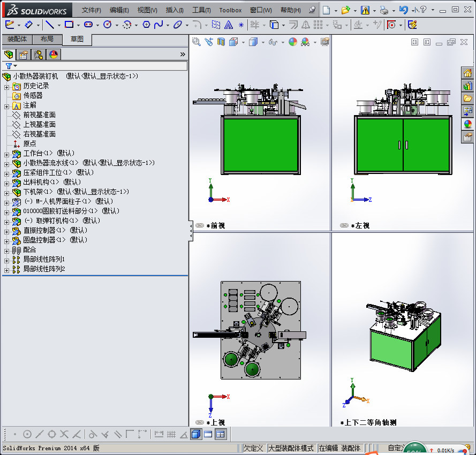This screenshot has height=455, width=476.
Task: Click the Section View icon
Action: 221,42
